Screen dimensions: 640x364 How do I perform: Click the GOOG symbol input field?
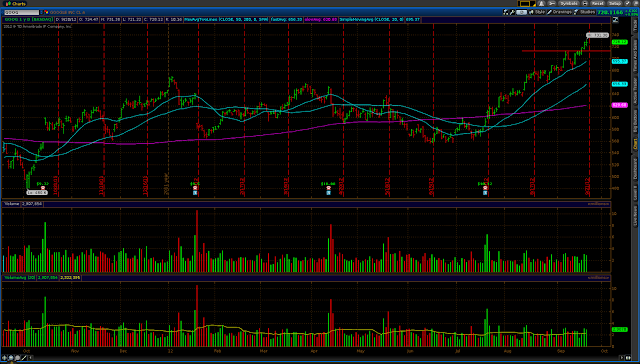tap(22, 13)
